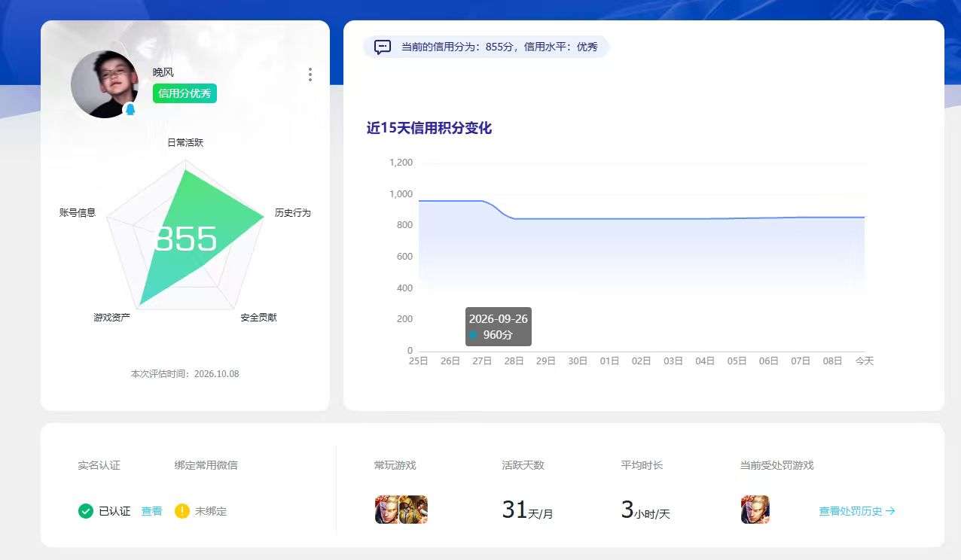Click the 近15天信用积分变化 chart title
Screen dimensions: 961x560
pos(429,128)
